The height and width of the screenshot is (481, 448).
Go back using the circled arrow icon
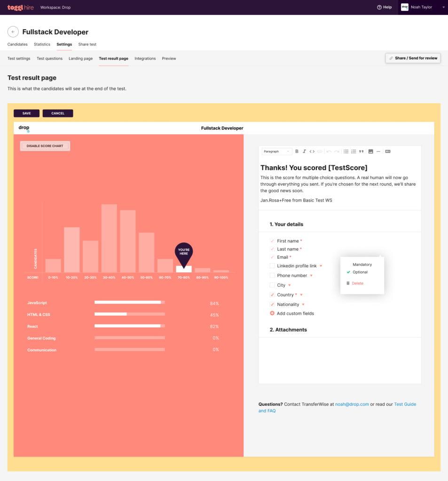click(13, 32)
